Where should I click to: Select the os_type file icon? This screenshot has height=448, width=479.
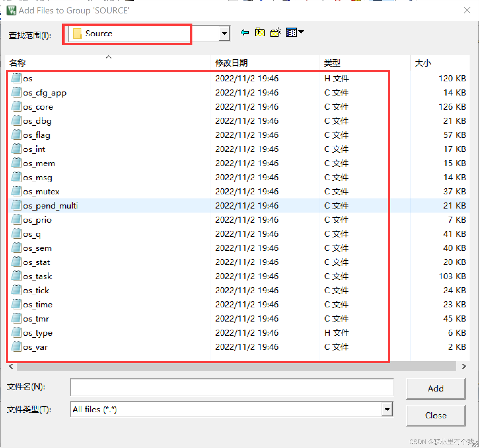16,332
